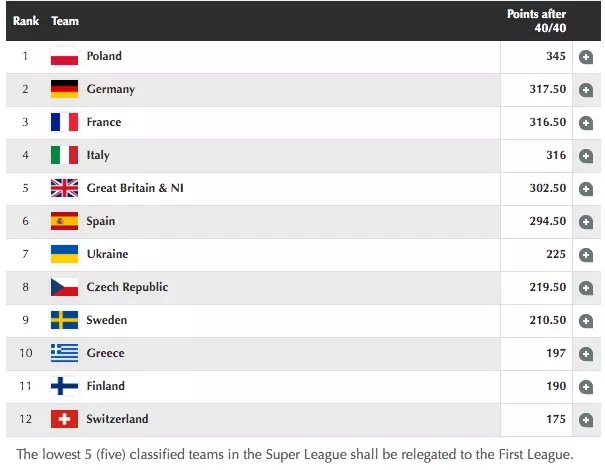Viewport: 605px width, 470px height.
Task: Sort by the Team column header
Action: (x=65, y=20)
